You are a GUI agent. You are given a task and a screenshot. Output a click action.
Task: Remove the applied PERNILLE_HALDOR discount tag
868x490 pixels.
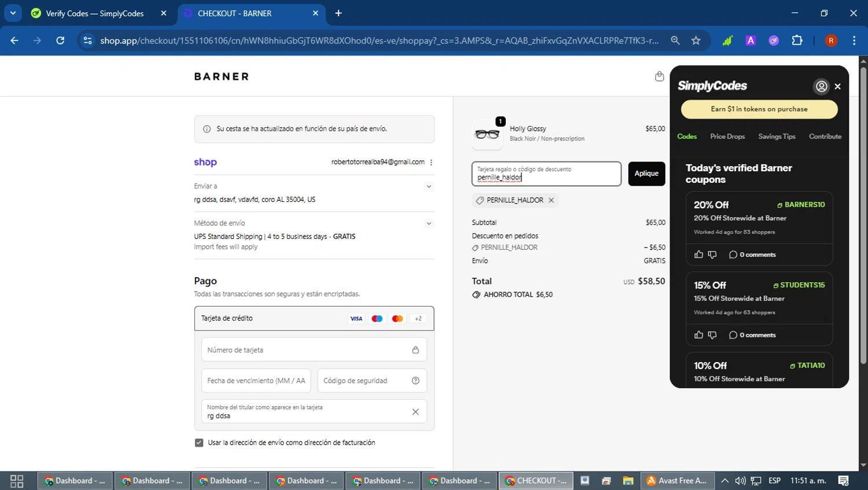(551, 200)
